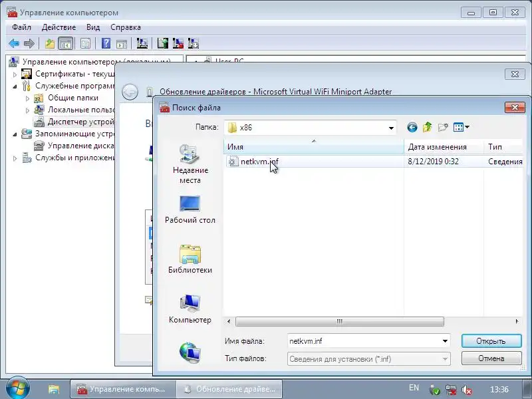This screenshot has width=532, height=399.
Task: Click the Uninstall device toolbar icon
Action: pyautogui.click(x=178, y=43)
